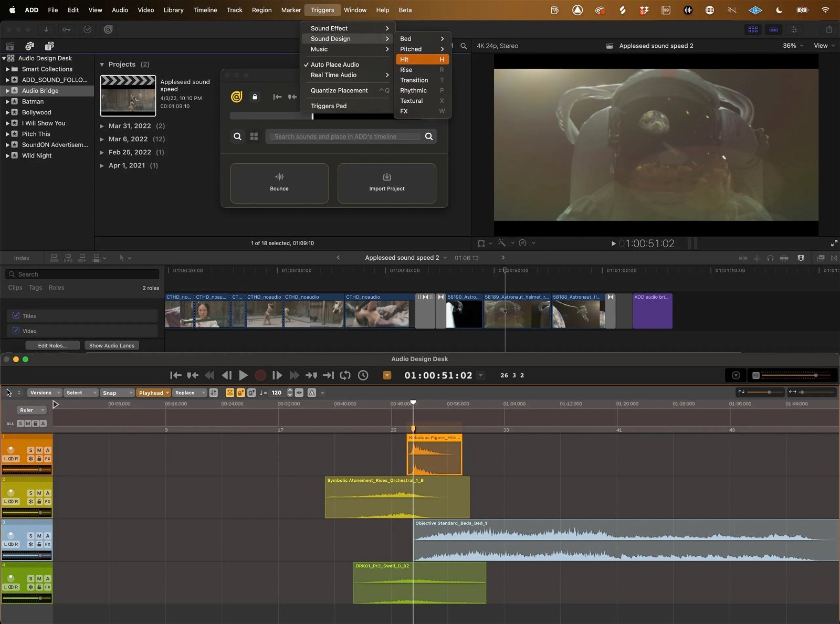Viewport: 840px width, 624px height.
Task: Open the Select dropdown
Action: (x=81, y=393)
